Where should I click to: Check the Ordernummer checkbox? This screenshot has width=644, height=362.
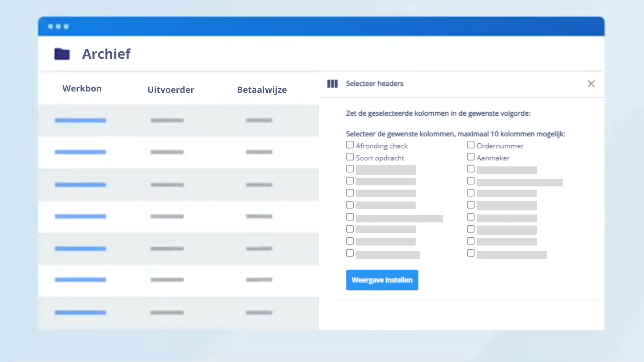coord(471,145)
